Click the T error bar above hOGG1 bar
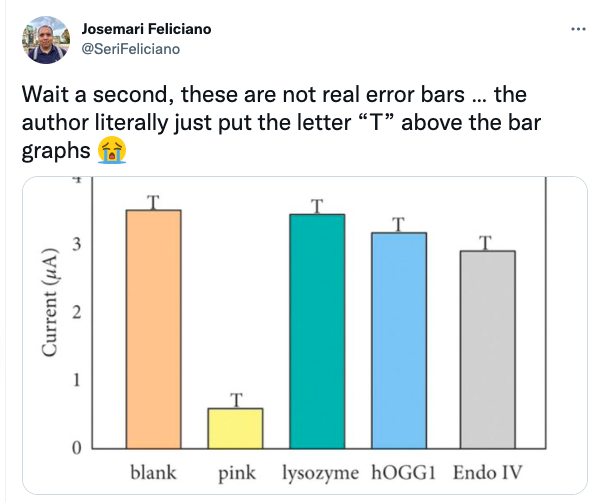 tap(399, 224)
